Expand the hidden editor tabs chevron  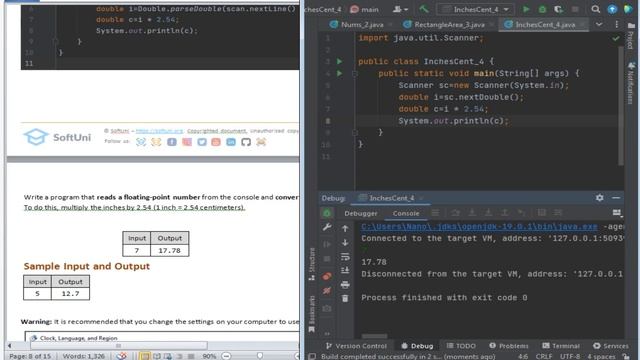click(599, 24)
